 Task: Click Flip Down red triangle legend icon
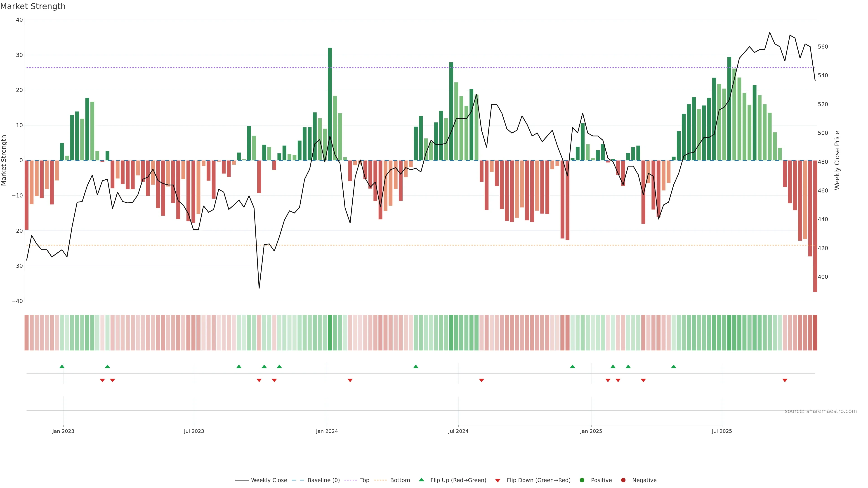[x=498, y=481]
